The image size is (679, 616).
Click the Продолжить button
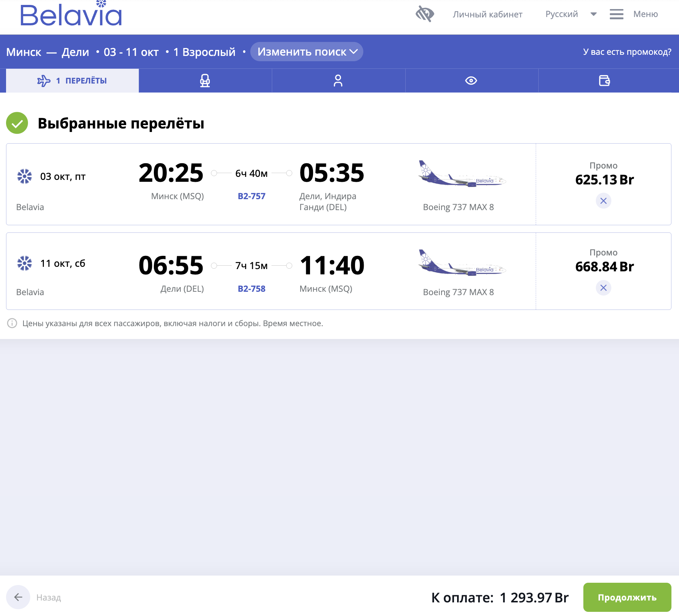point(627,597)
